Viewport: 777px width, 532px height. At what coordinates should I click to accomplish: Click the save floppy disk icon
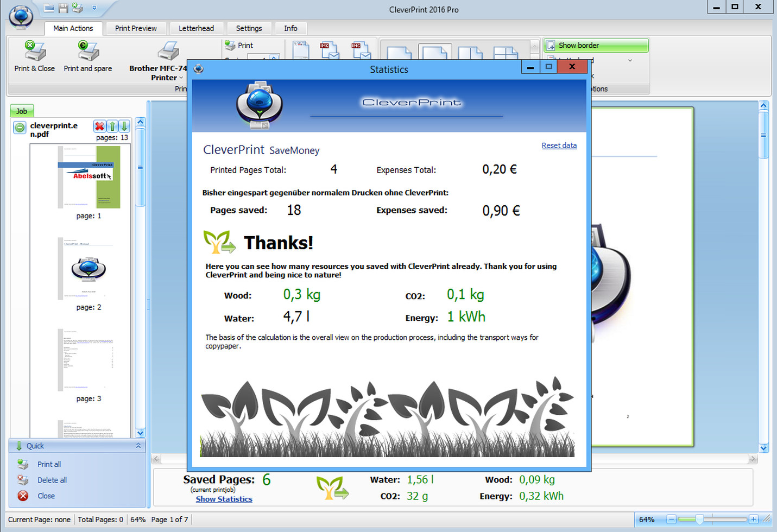64,8
